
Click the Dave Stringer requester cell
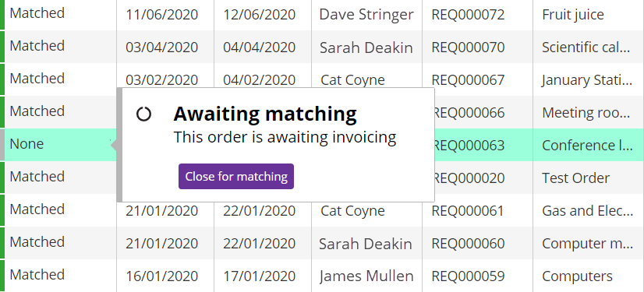(366, 15)
